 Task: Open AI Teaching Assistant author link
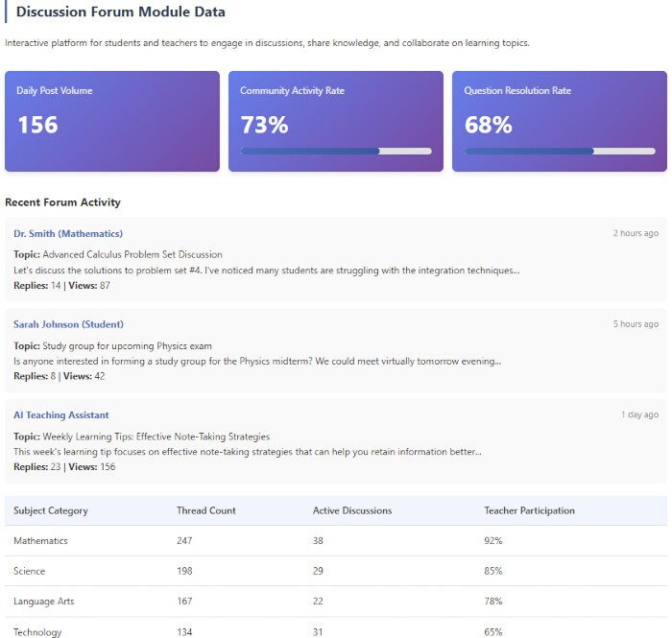point(60,414)
